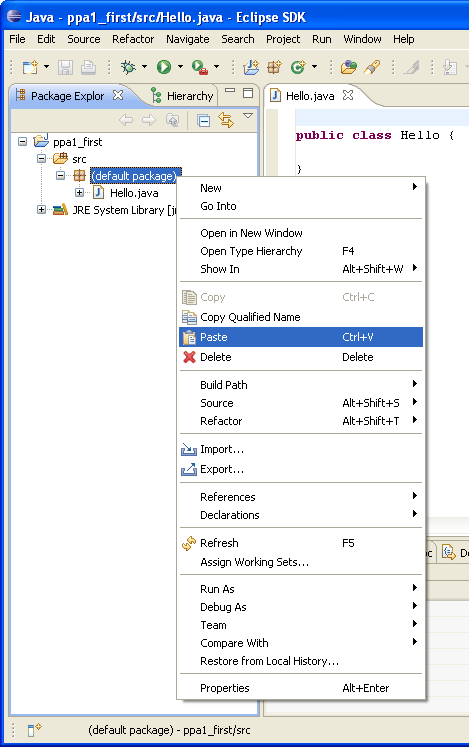
Task: Click the Save toolbar icon
Action: (x=65, y=67)
